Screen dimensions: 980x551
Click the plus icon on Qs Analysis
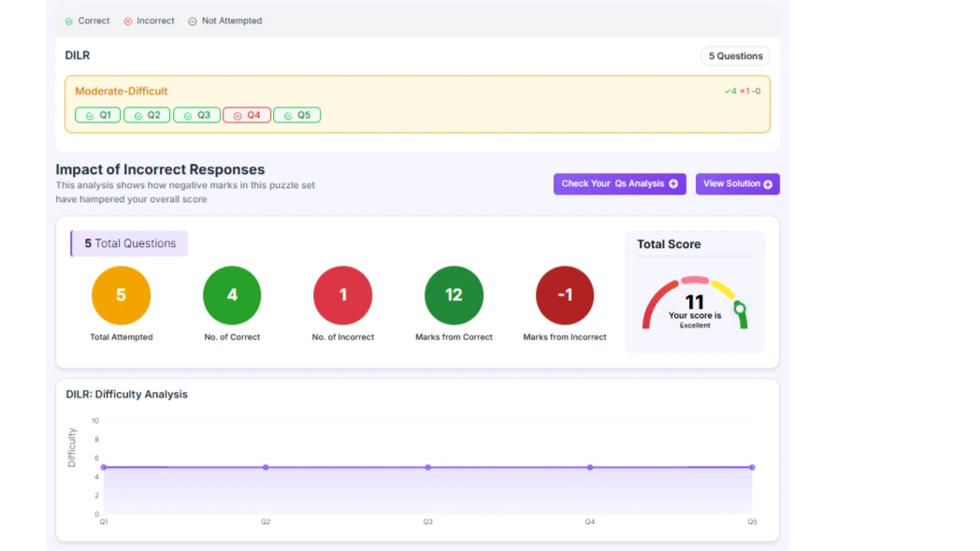(673, 184)
